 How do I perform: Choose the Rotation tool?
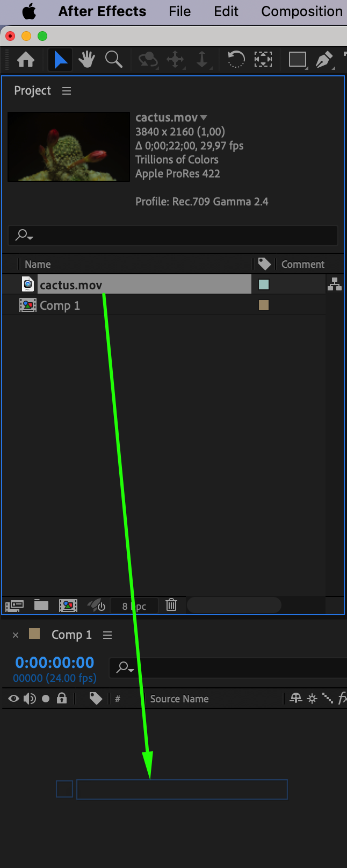(236, 59)
